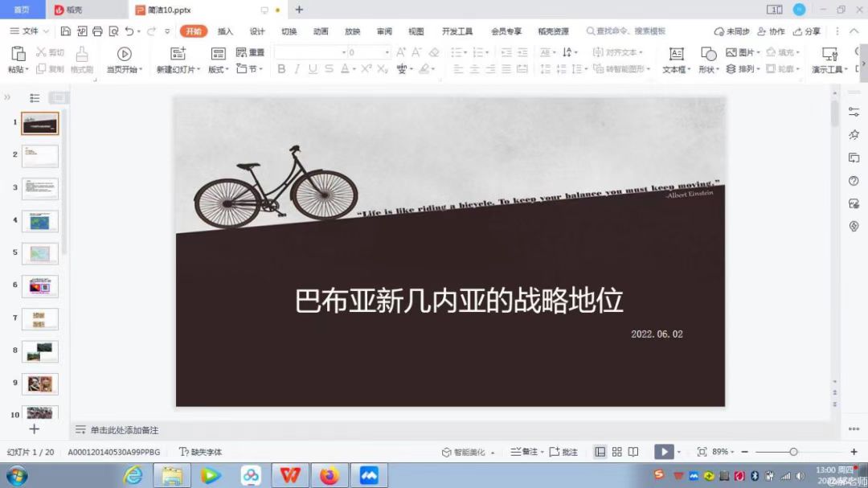Expand the 版式 (layout) dropdown
Image resolution: width=868 pixels, height=488 pixels.
coord(217,68)
